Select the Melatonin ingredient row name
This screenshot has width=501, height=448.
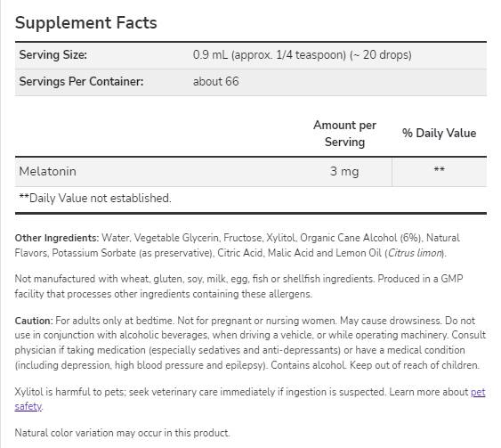[47, 171]
